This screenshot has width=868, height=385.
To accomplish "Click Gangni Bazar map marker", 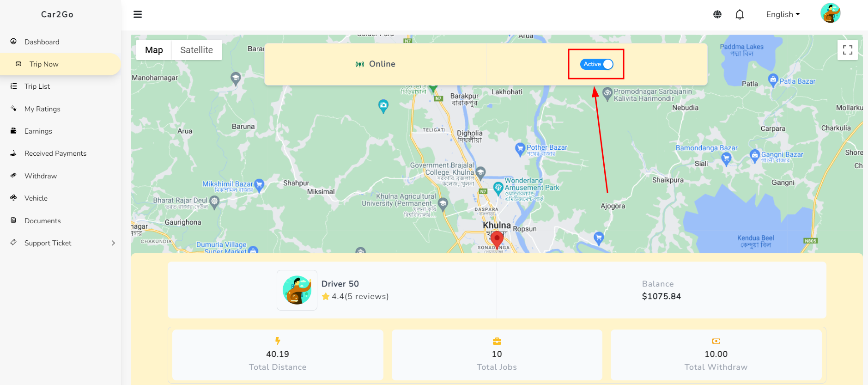I will click(755, 156).
